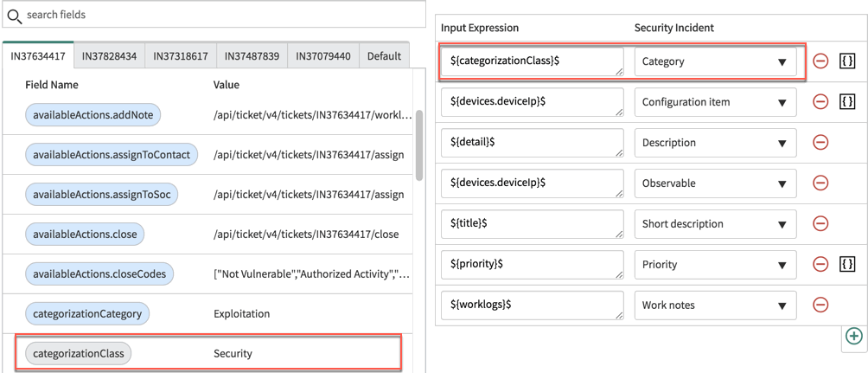The width and height of the screenshot is (868, 373).
Task: Switch to the IN37828434 tab
Action: 109,56
